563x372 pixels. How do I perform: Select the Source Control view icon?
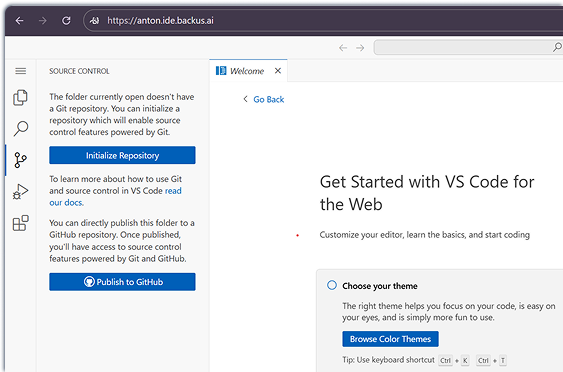point(21,160)
